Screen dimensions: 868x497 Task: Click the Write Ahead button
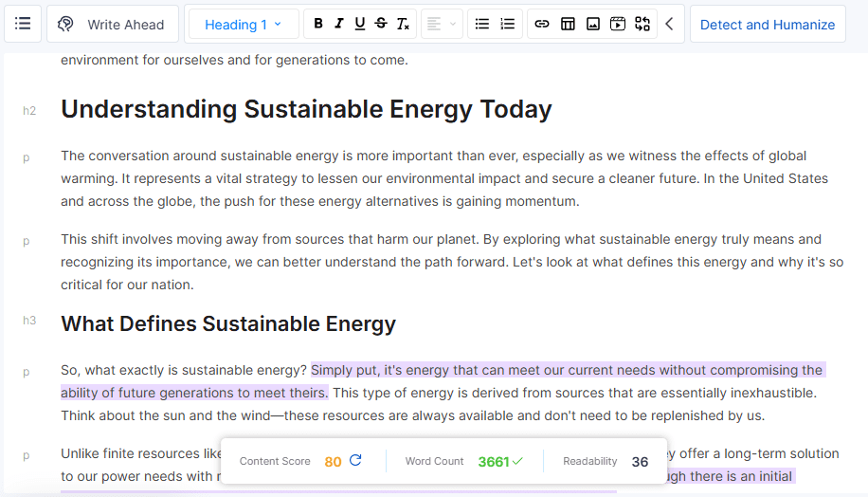112,25
